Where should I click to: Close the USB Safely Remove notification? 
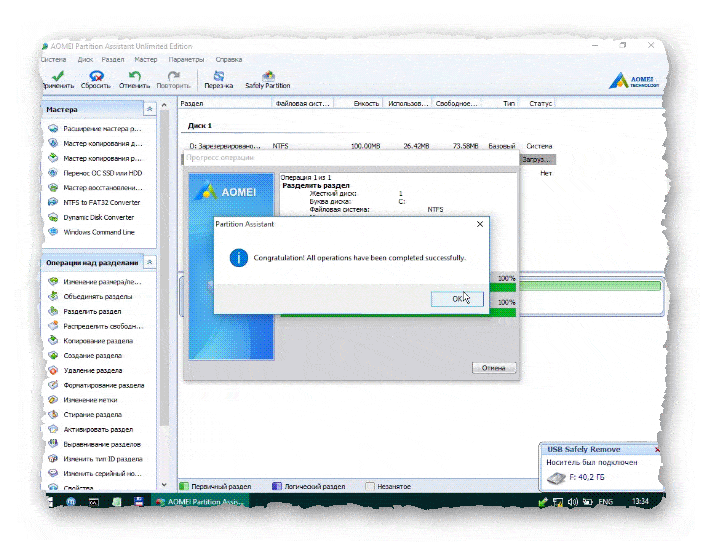657,449
